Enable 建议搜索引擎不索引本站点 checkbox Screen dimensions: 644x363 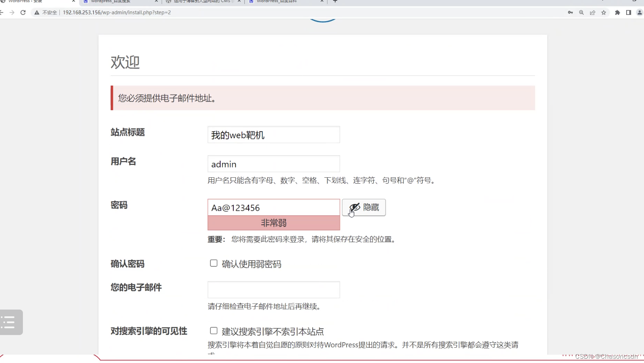214,331
